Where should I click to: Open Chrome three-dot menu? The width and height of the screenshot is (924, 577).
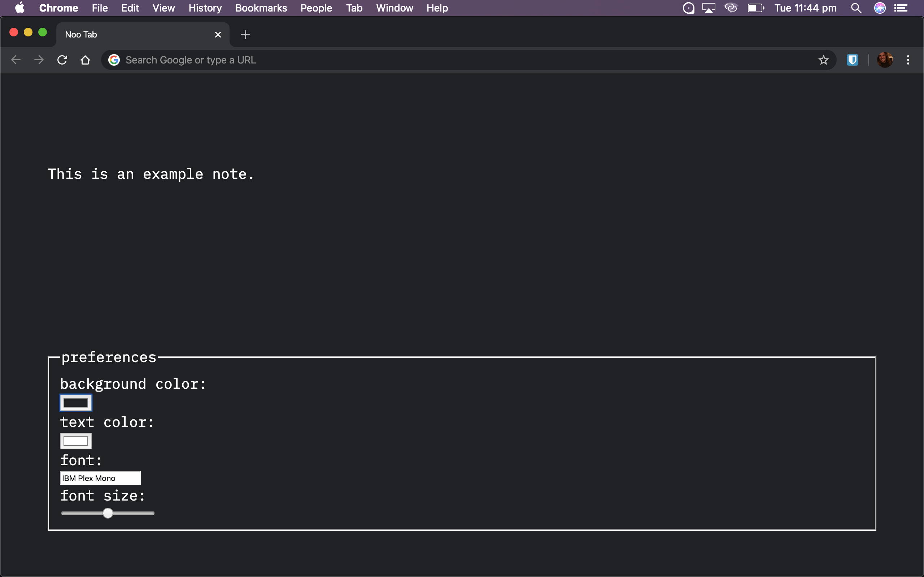pyautogui.click(x=908, y=60)
